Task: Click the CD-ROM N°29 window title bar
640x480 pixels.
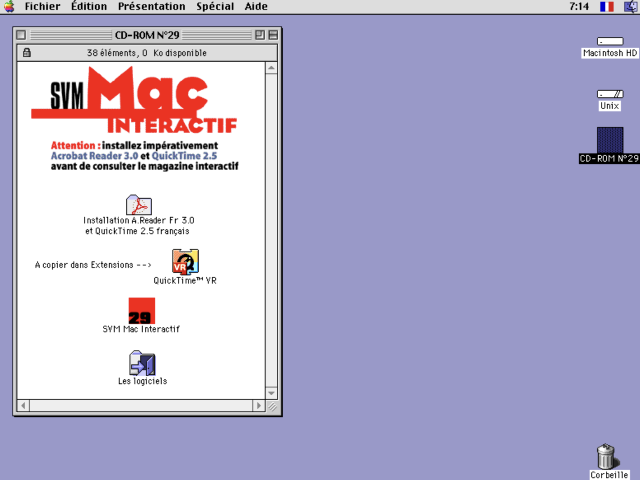Action: coord(147,35)
